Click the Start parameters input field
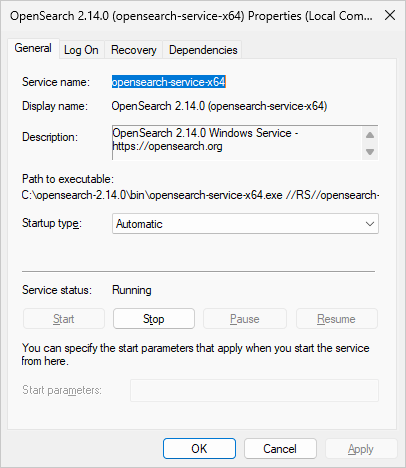406x468 pixels. click(254, 390)
